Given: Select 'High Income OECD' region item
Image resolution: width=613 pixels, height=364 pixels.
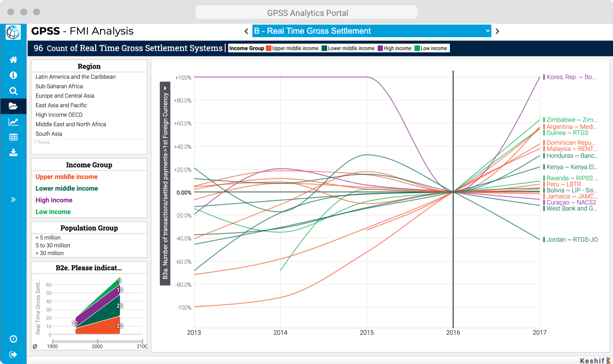Looking at the screenshot, I should pos(59,114).
